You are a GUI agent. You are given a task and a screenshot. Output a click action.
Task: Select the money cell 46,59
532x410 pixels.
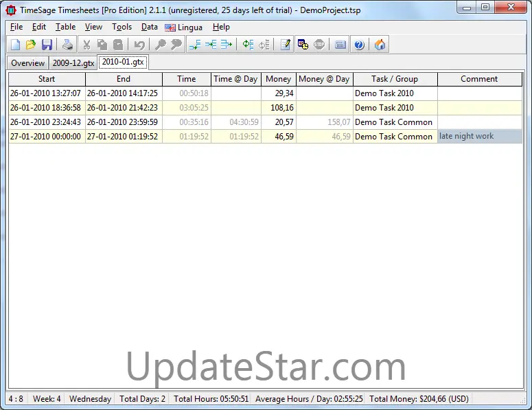279,137
